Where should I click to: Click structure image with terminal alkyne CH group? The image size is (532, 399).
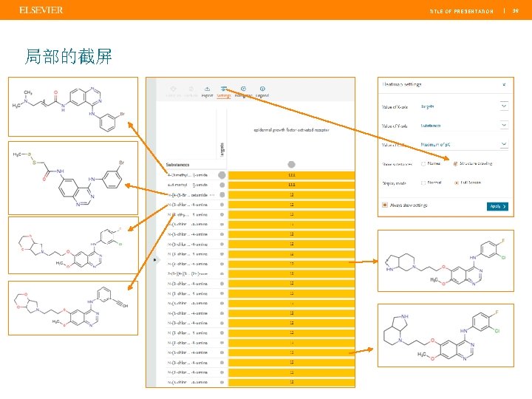[x=73, y=308]
